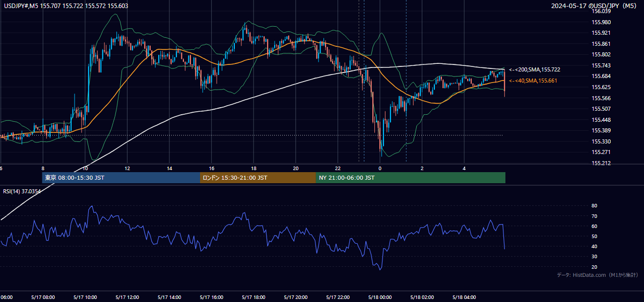Image resolution: width=644 pixels, height=302 pixels.
Task: Click RSI scale value 60
Action: [595, 226]
